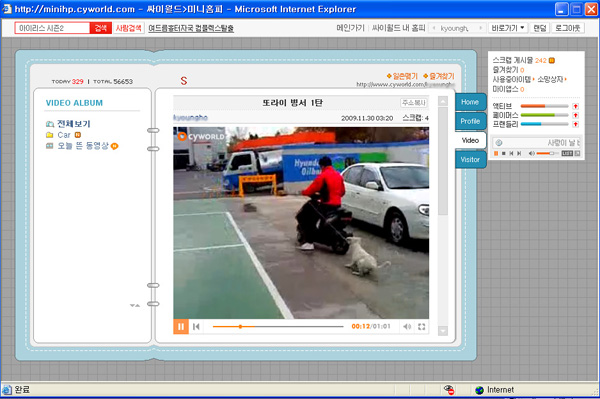Open the Visitor tab
This screenshot has width=600, height=399.
point(470,160)
